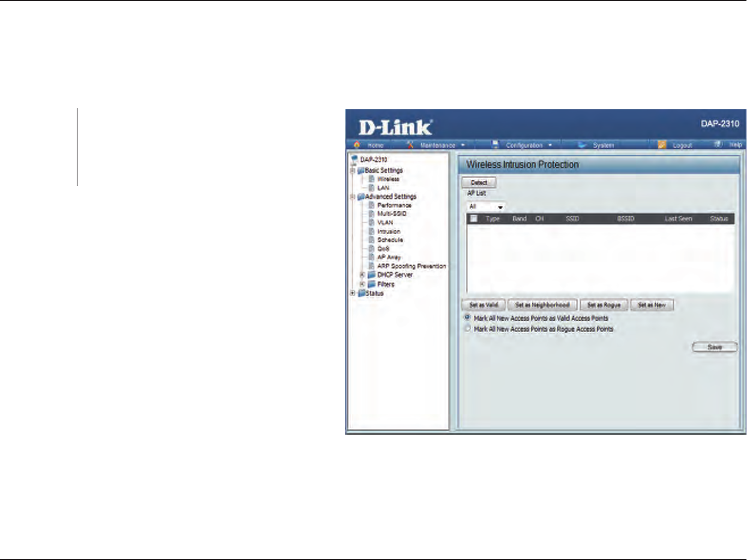Open Help from the top menu
This screenshot has width=747, height=560.
tap(736, 145)
